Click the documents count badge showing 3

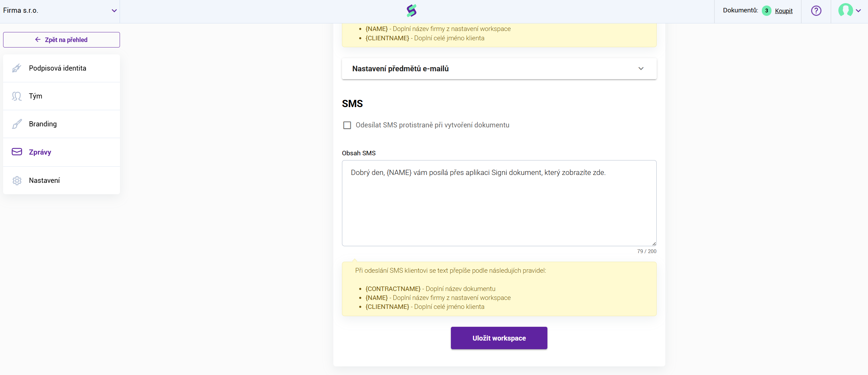point(766,11)
